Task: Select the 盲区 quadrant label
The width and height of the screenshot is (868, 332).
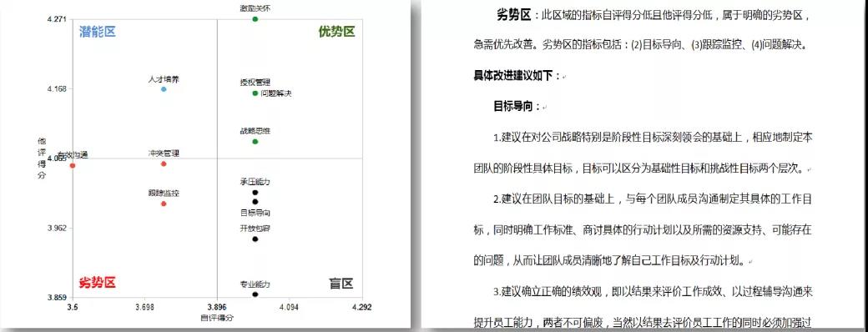Action: pos(341,284)
